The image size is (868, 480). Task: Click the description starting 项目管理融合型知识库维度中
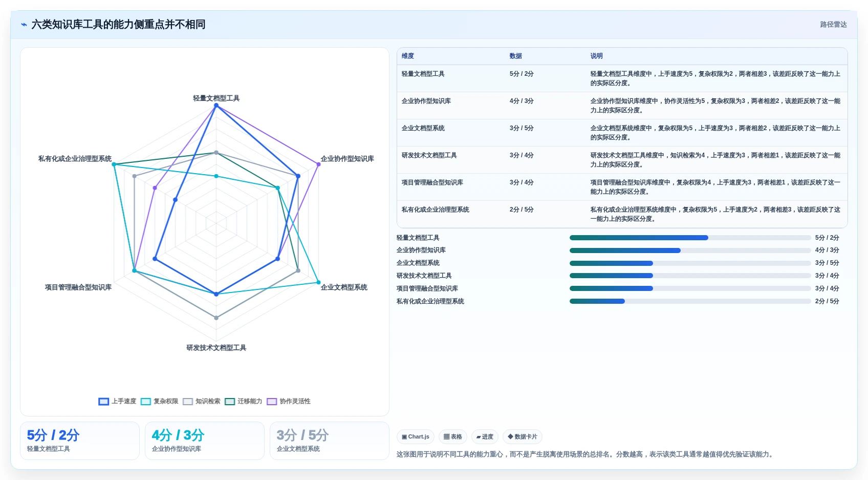[715, 187]
